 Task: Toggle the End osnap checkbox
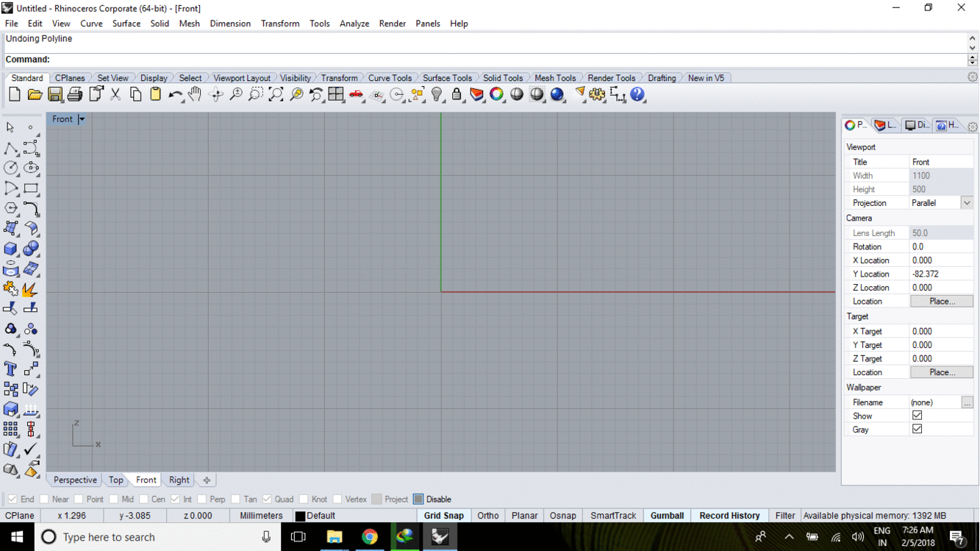(x=12, y=500)
